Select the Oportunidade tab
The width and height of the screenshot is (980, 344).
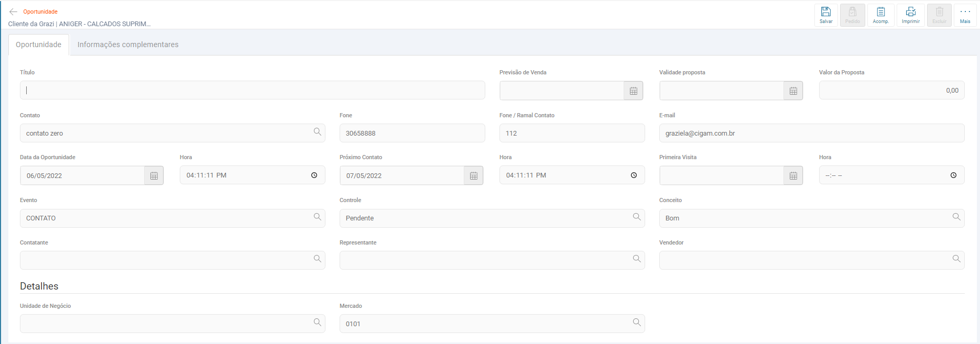tap(38, 45)
